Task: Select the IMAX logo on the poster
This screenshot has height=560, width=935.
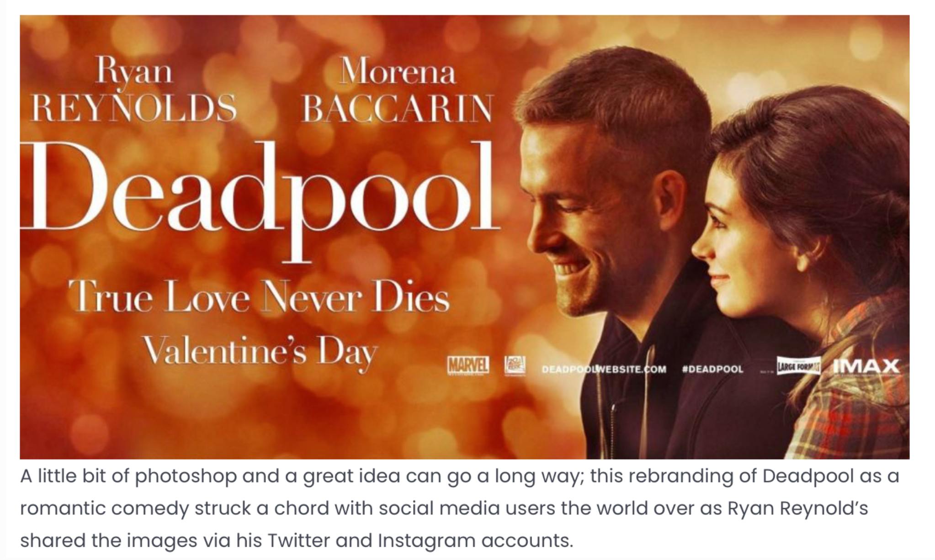Action: pyautogui.click(x=866, y=366)
